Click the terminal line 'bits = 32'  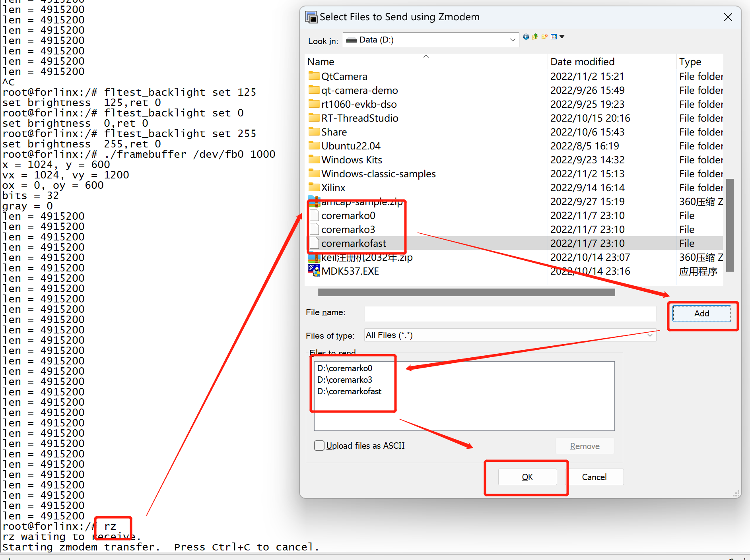coord(31,196)
